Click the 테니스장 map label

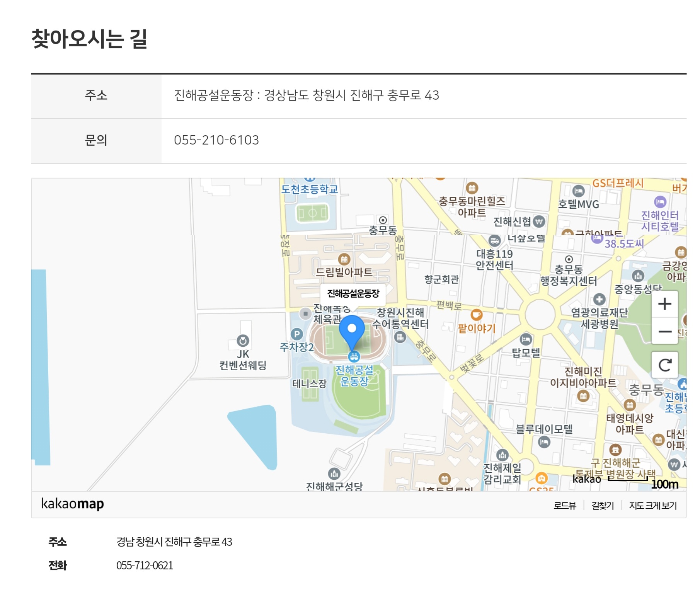[309, 384]
